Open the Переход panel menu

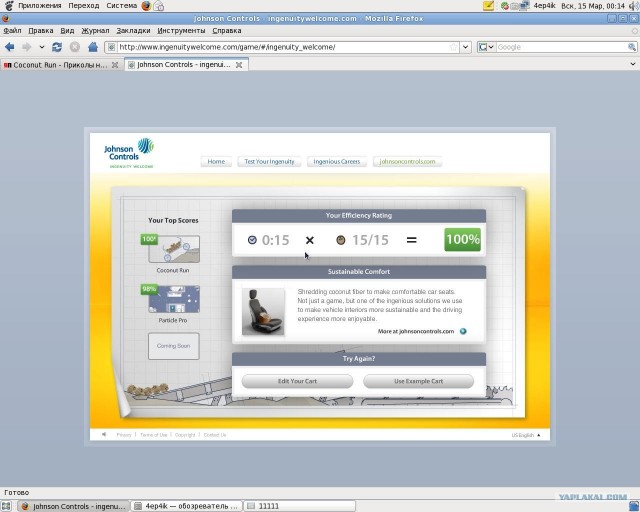coord(84,6)
